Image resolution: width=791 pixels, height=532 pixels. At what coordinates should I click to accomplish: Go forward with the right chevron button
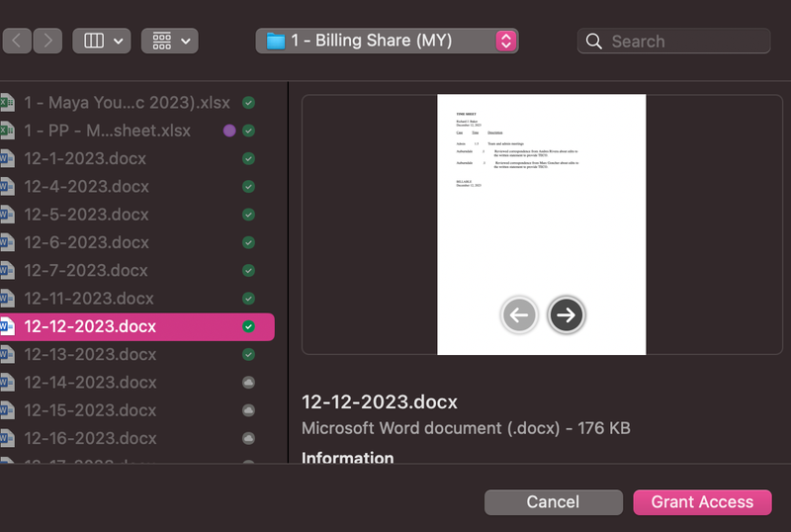click(x=47, y=41)
